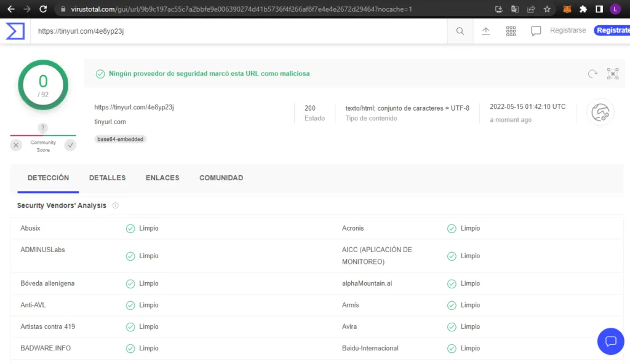Bookmark page with browser star icon
This screenshot has height=364, width=630.
tap(547, 9)
